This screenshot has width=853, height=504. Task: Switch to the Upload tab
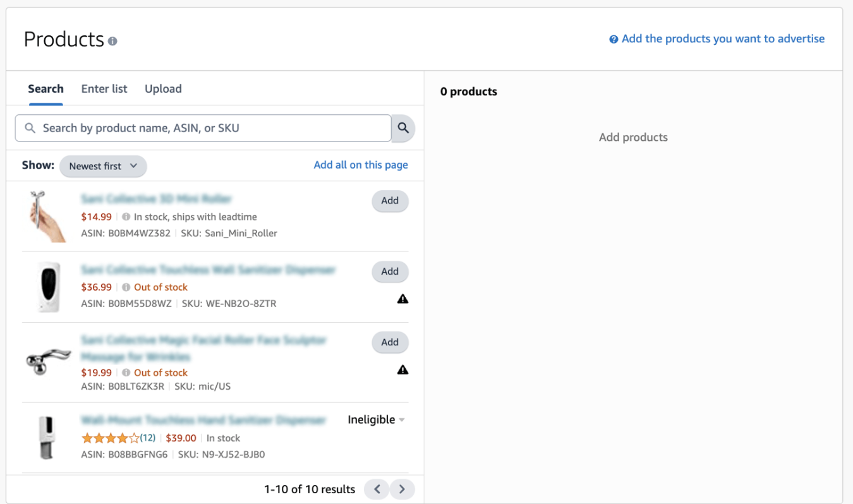(163, 89)
